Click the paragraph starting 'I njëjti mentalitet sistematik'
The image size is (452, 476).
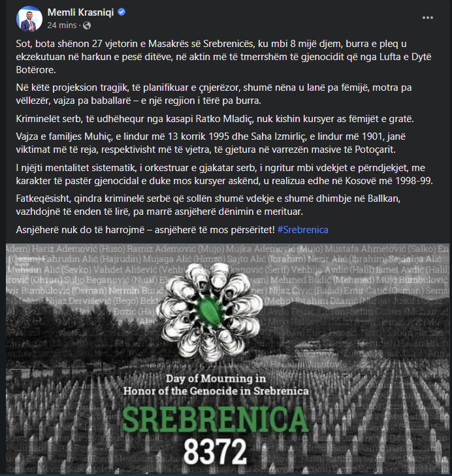(224, 174)
